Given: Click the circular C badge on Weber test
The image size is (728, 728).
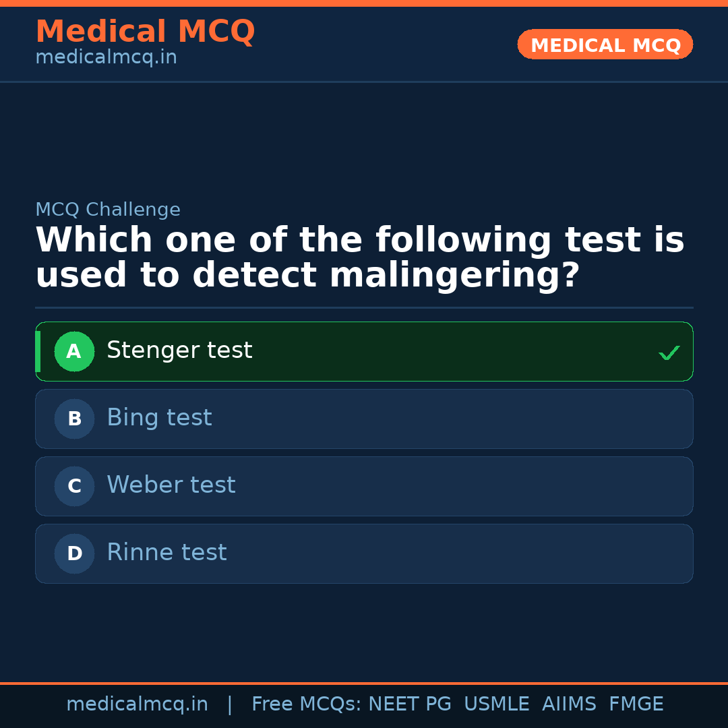Looking at the screenshot, I should point(74,486).
